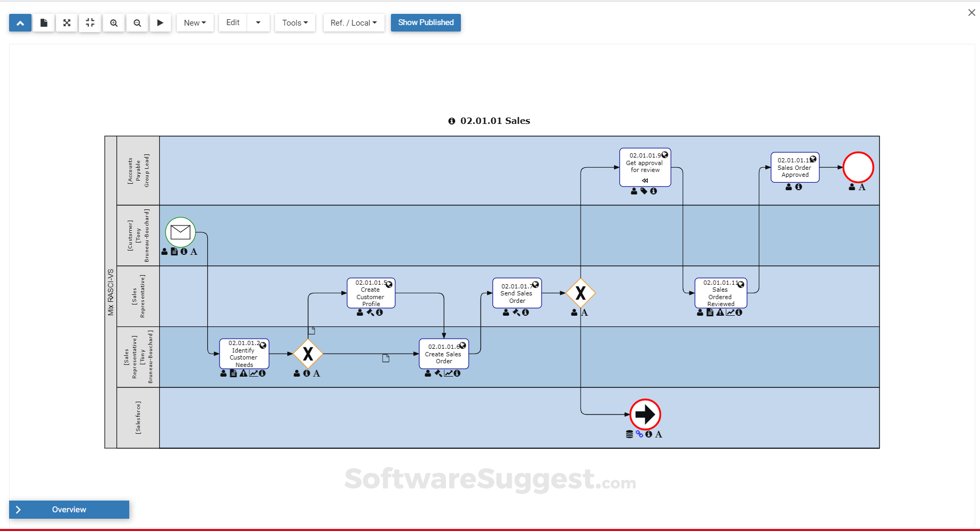Click the fit-to-screen toolbar icon
980x531 pixels.
click(x=90, y=22)
